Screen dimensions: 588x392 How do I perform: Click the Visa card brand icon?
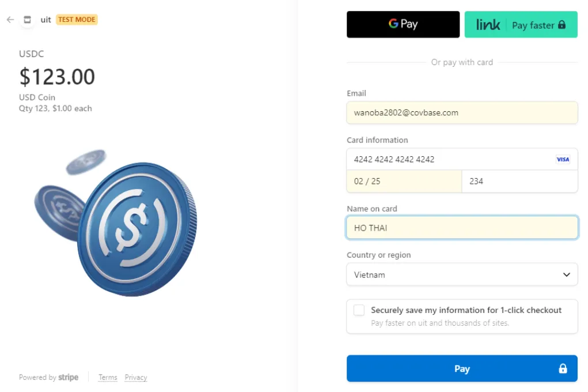tap(563, 159)
